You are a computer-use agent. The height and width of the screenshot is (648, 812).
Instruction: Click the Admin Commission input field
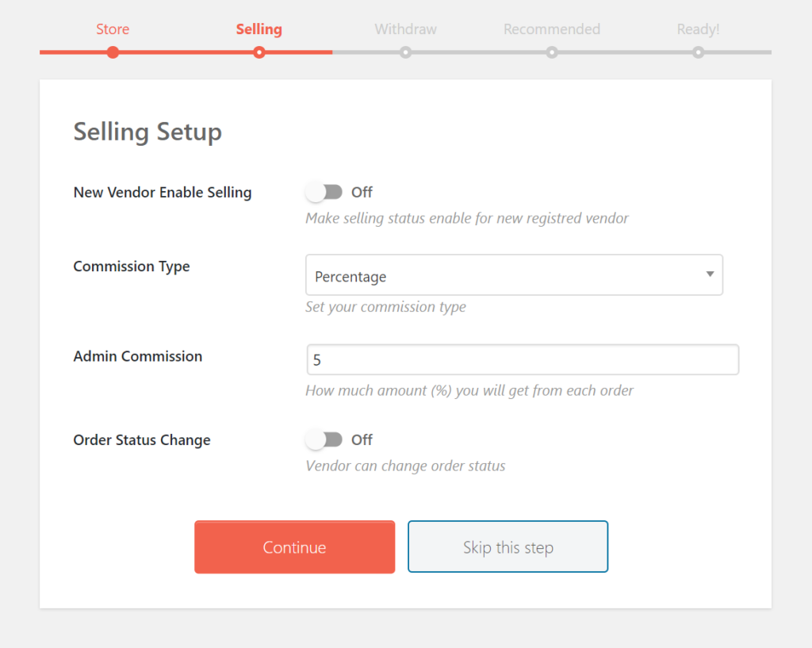(x=523, y=359)
